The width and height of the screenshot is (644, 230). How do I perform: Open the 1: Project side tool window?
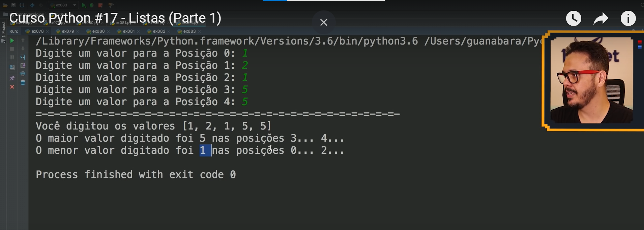coord(3,30)
